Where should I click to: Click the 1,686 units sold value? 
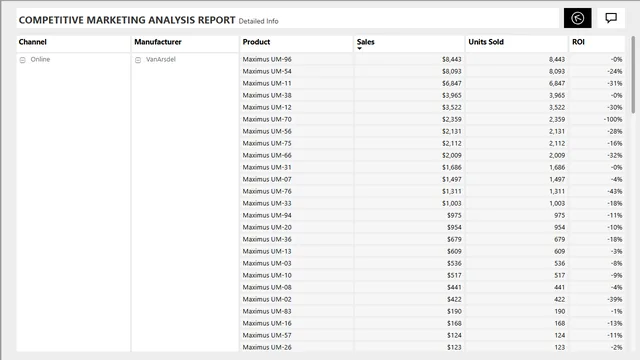coord(557,167)
